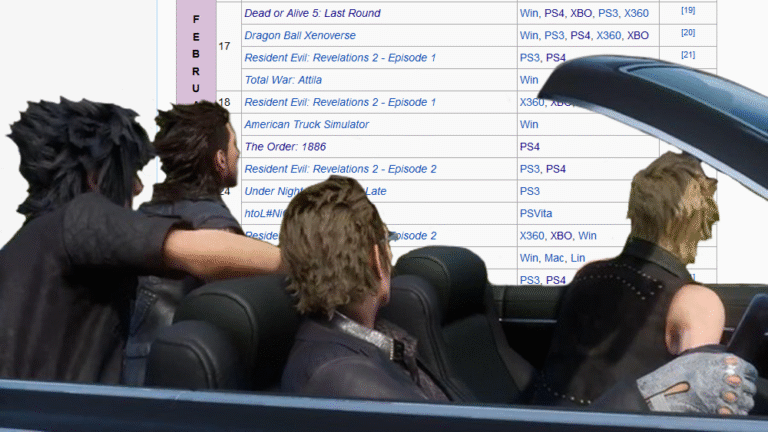
Task: Click PS4 in Episode 1 row on date 17
Action: (x=556, y=58)
